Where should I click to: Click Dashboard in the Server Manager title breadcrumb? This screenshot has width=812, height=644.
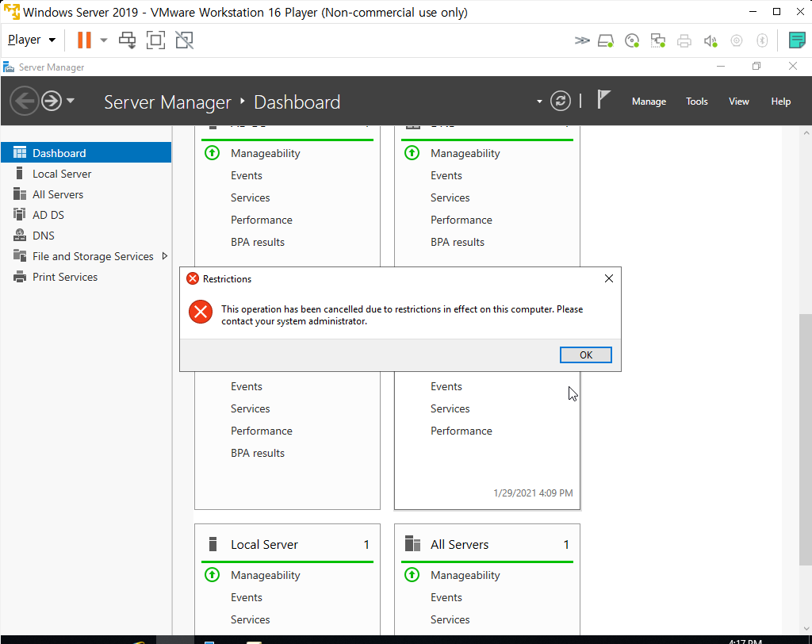297,102
